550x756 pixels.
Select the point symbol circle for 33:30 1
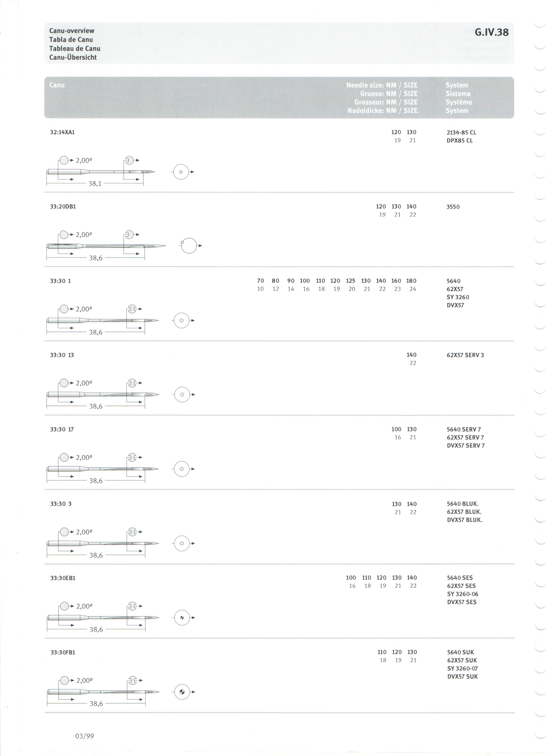click(182, 321)
